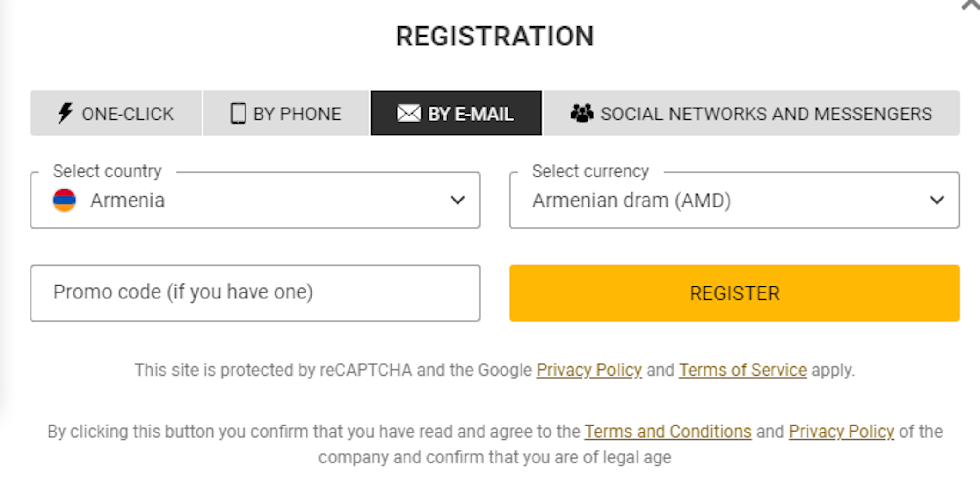The height and width of the screenshot is (499, 980).
Task: Open the Select country field showing Armenia
Action: click(x=255, y=200)
